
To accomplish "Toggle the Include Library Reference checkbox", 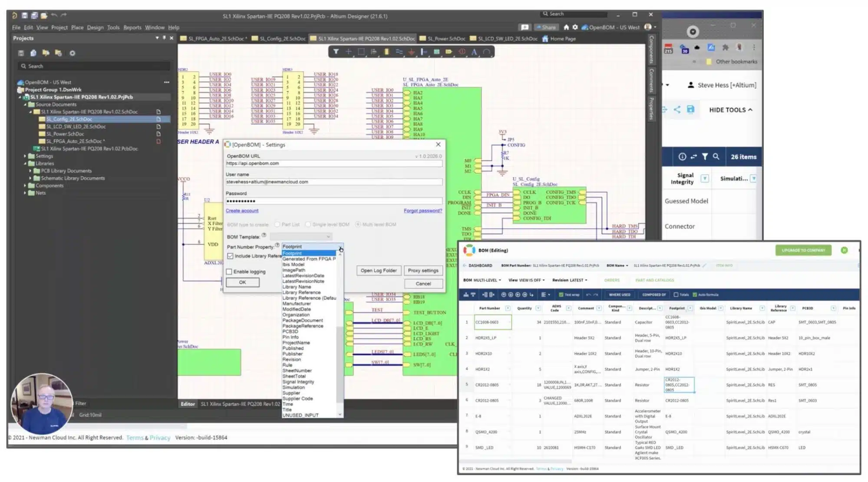I will point(230,256).
